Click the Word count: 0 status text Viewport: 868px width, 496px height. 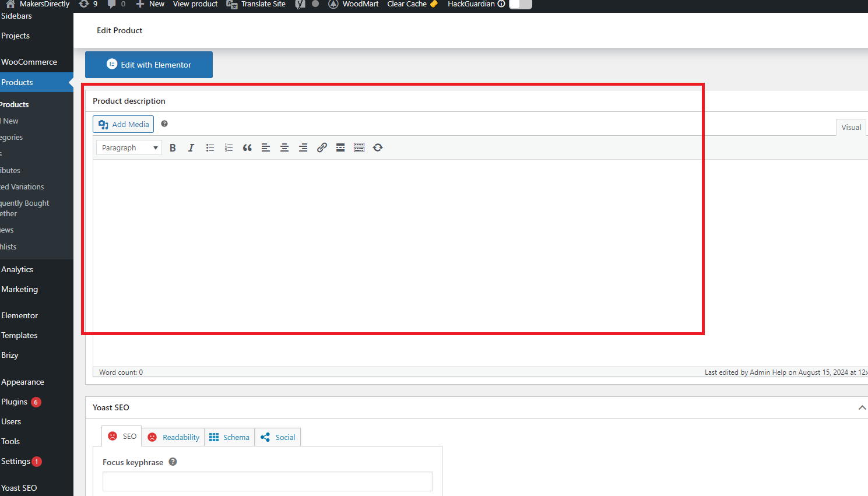click(121, 372)
